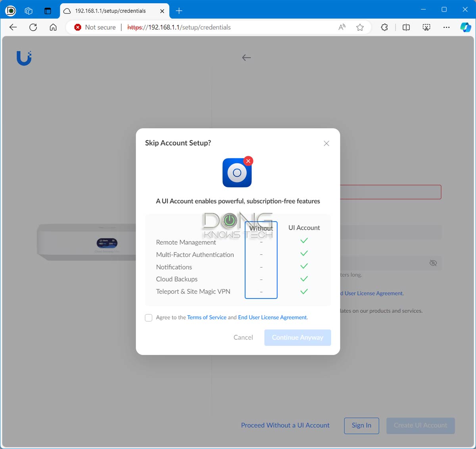Open the Terms of Service link
This screenshot has width=476, height=449.
pyautogui.click(x=207, y=317)
